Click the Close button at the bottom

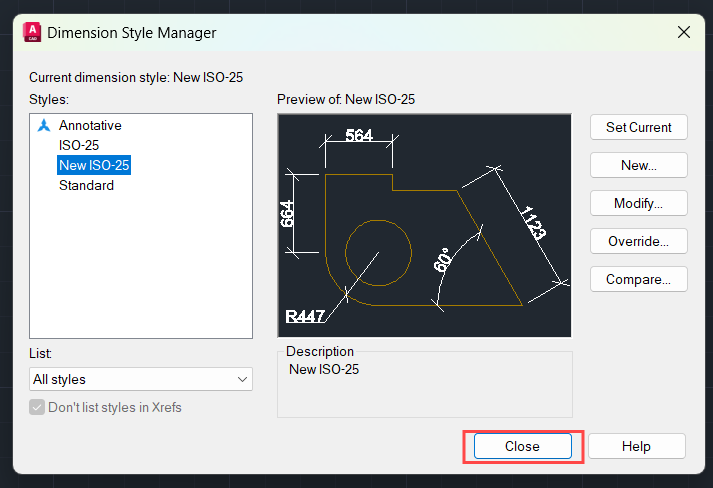(x=522, y=446)
